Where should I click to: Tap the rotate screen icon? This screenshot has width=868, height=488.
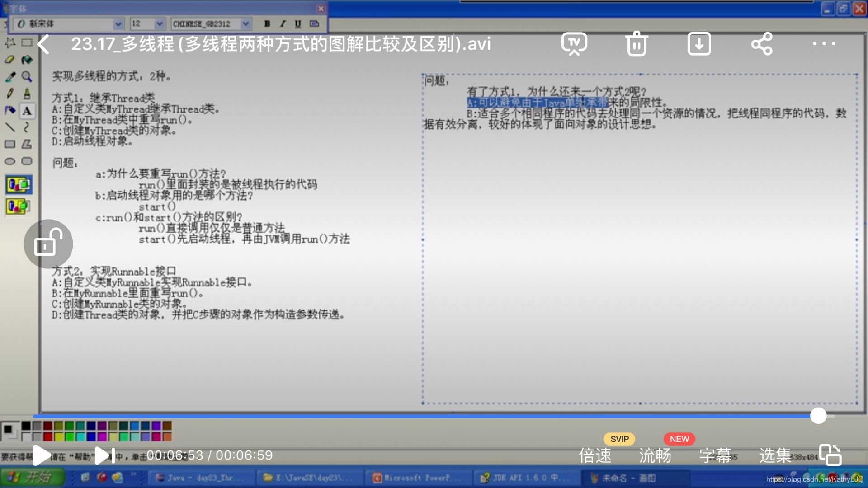(830, 455)
